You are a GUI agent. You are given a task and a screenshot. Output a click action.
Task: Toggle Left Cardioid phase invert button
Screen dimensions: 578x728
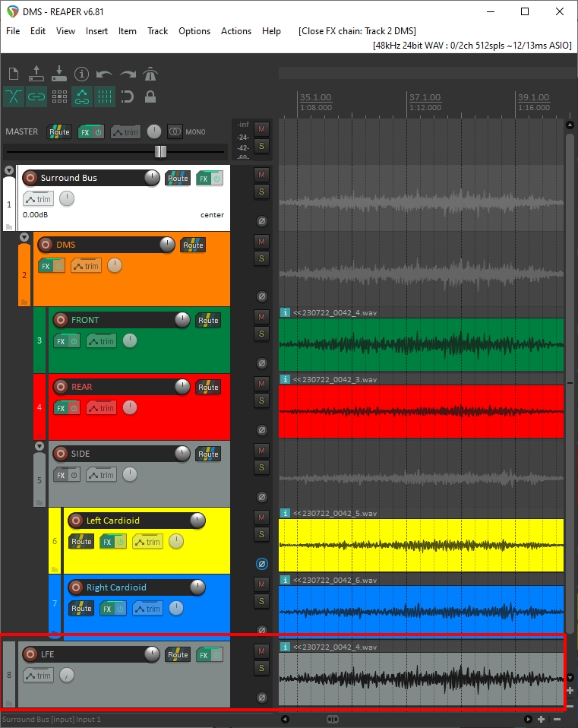pyautogui.click(x=261, y=564)
